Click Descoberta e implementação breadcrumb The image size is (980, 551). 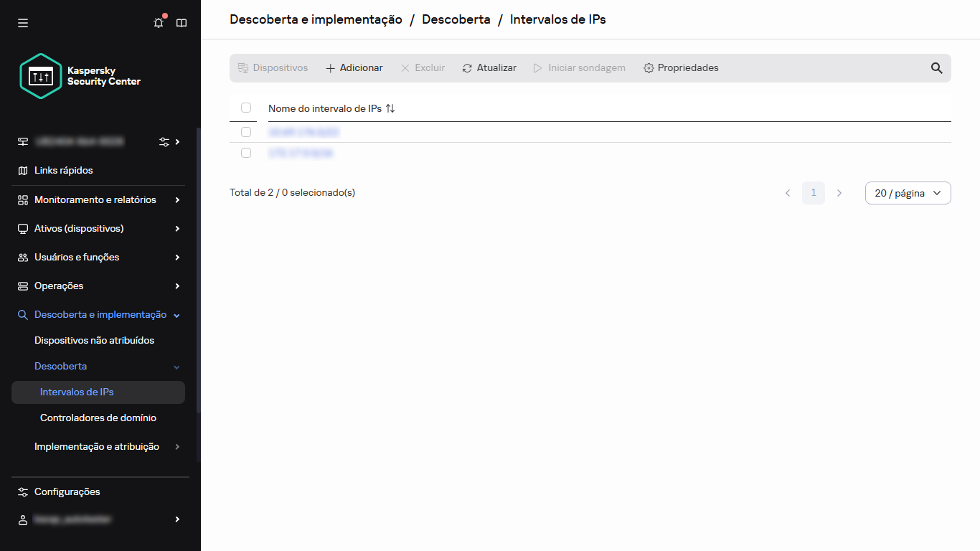[x=316, y=20]
